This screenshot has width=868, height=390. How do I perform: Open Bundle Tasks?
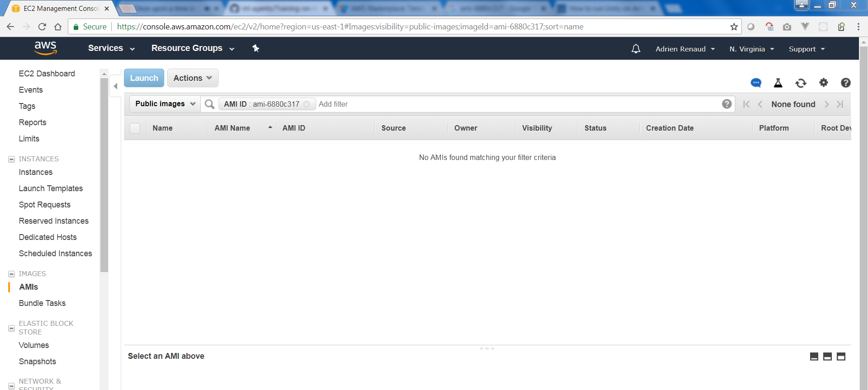[42, 303]
